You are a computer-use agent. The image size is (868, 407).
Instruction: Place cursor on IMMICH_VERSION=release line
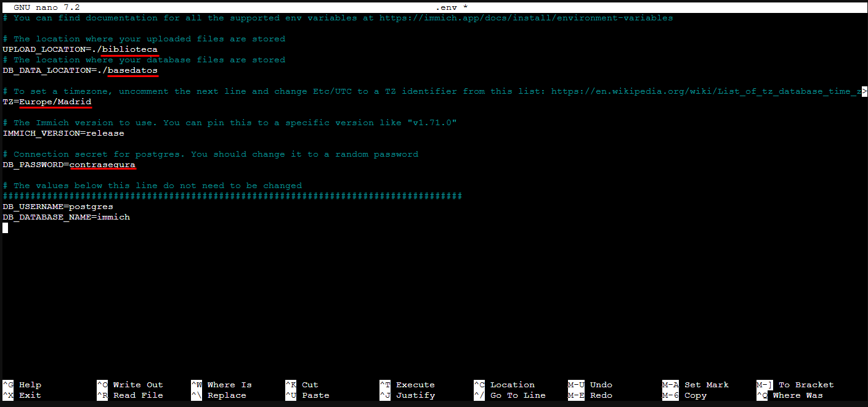coord(63,133)
